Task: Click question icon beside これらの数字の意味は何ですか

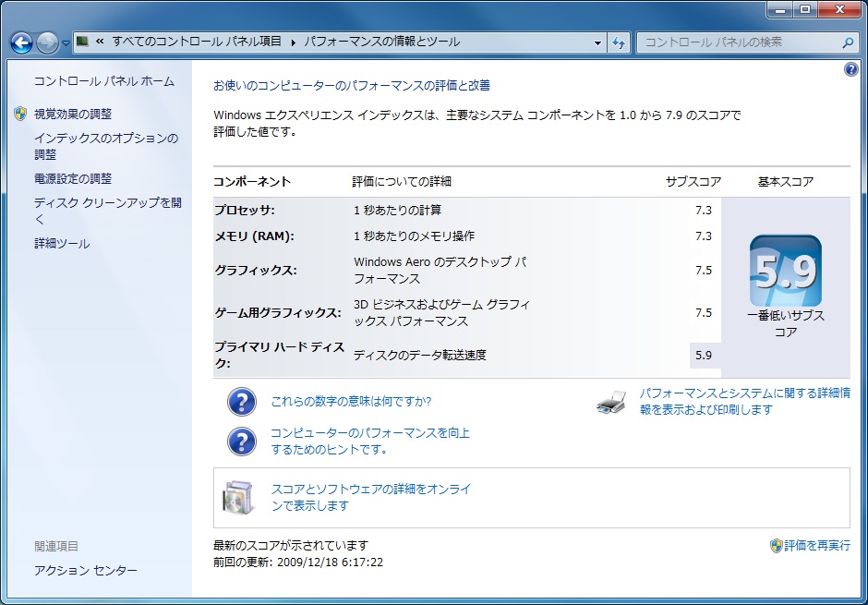Action: pyautogui.click(x=242, y=402)
